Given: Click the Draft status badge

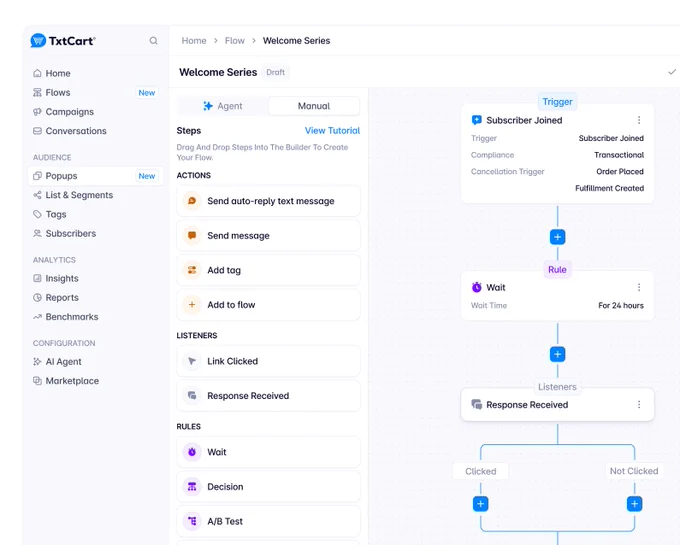Looking at the screenshot, I should (275, 72).
